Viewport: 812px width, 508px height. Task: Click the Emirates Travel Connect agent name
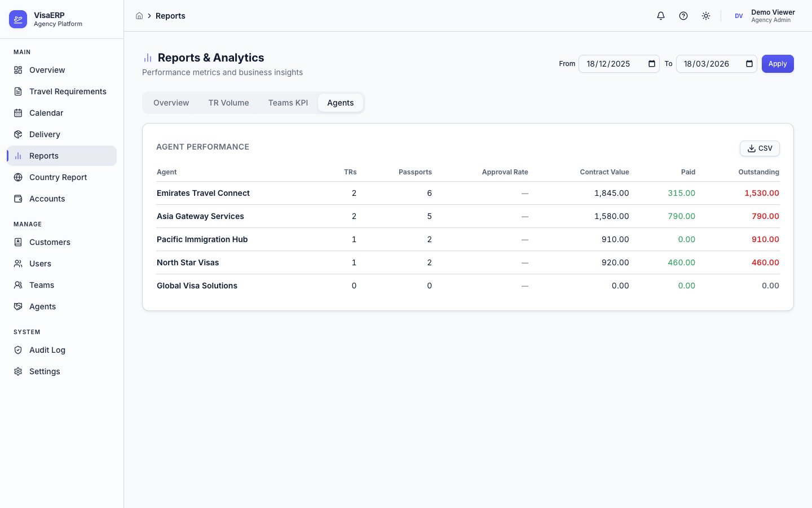203,192
